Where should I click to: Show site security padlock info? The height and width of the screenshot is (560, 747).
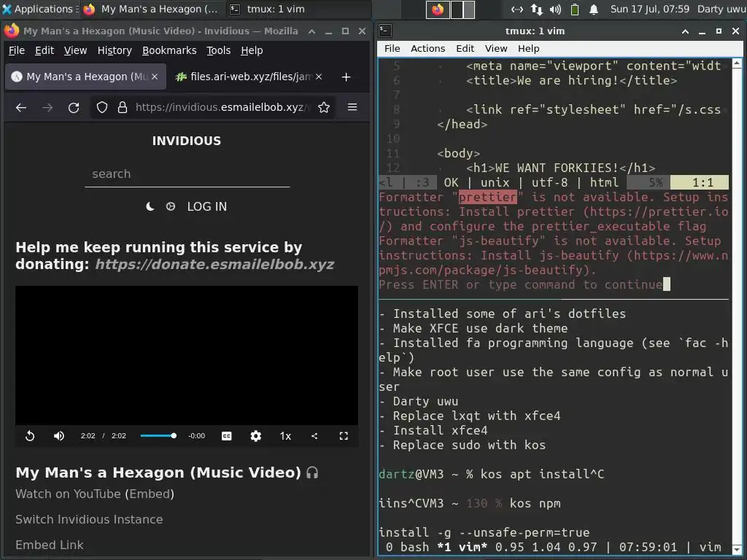pos(123,108)
